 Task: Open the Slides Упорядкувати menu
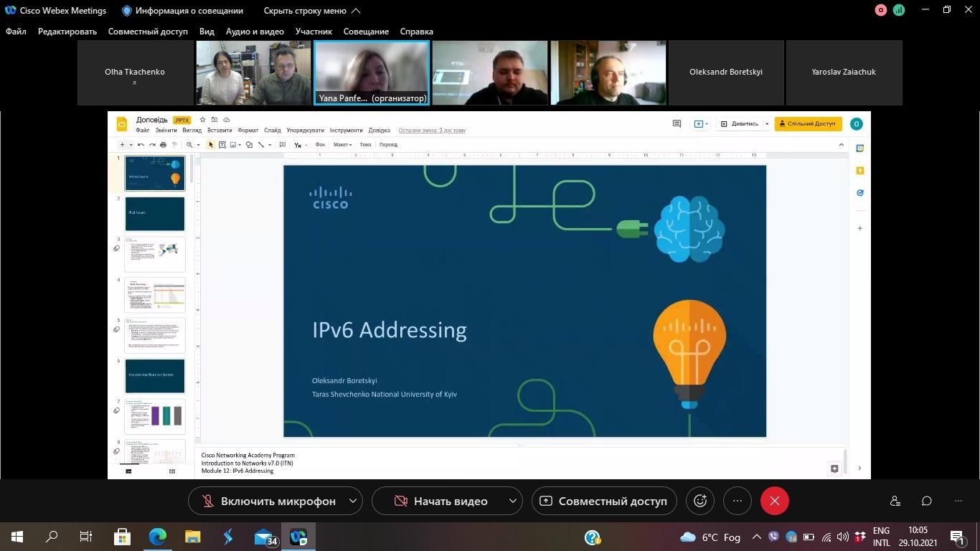[305, 131]
